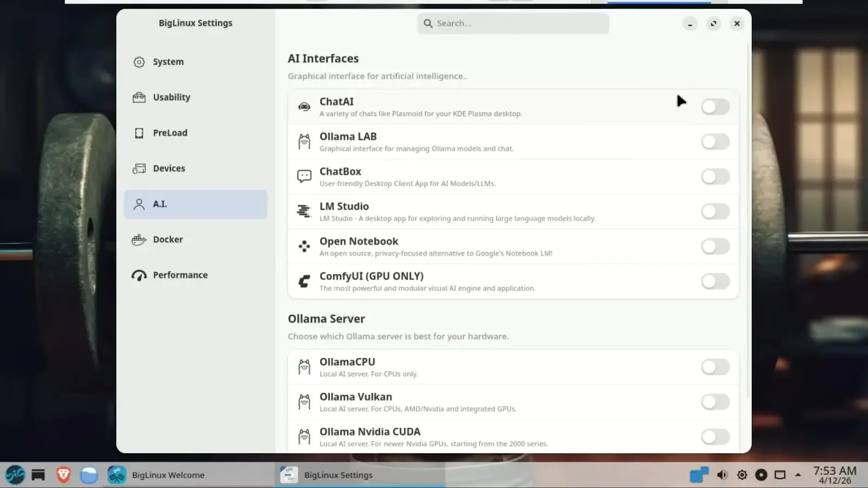Click the "AI Interfaces" heading

(x=323, y=59)
